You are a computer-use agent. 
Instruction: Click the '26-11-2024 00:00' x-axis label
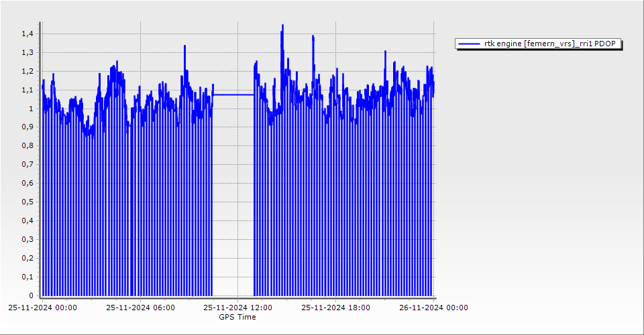pos(433,308)
